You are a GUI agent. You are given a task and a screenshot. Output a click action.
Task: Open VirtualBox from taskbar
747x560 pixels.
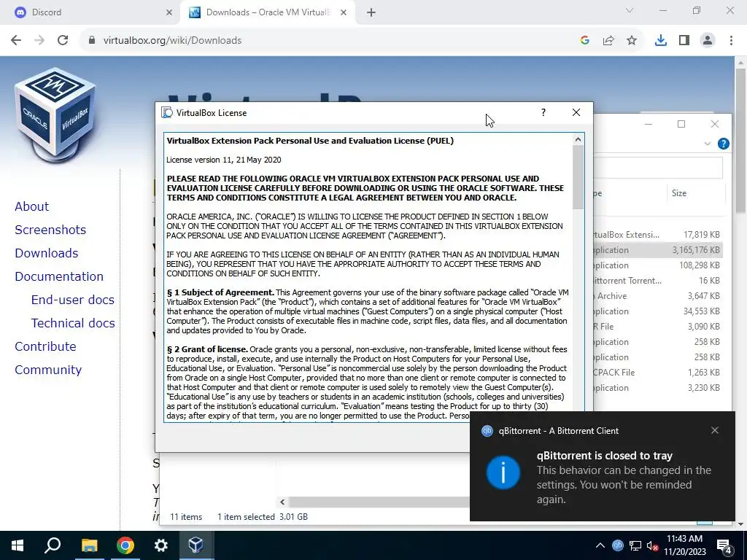coord(196,545)
